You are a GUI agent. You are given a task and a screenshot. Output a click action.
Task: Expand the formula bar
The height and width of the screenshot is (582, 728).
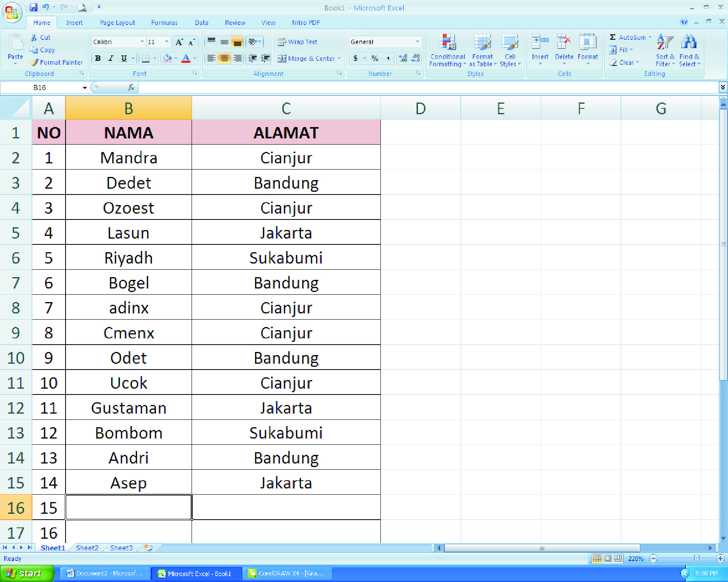click(723, 87)
